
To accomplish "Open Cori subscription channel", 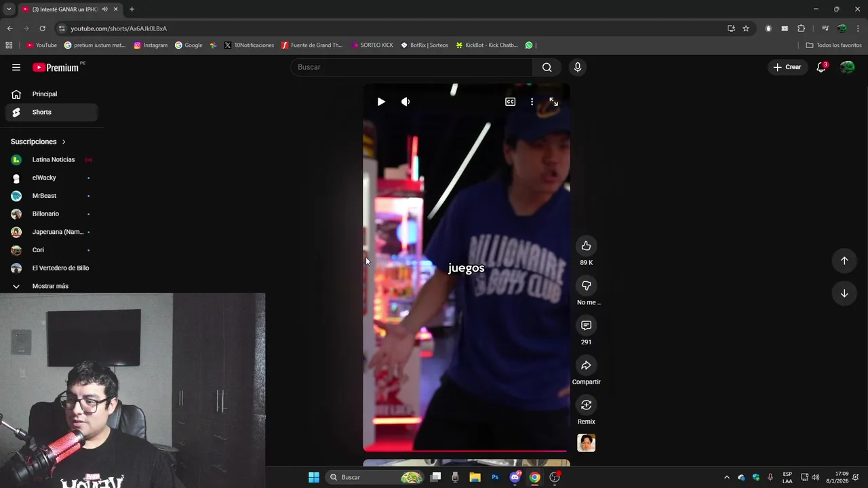I will 52,250.
